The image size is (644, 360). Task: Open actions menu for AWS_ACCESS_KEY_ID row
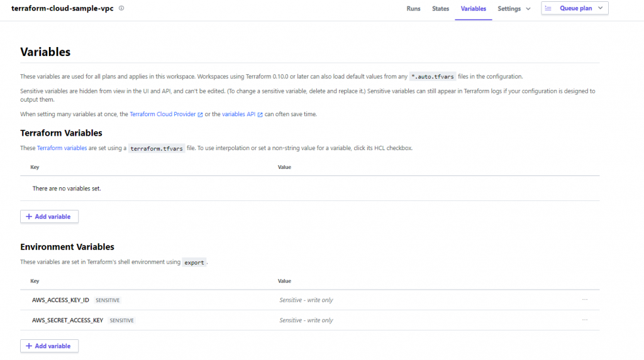point(584,300)
